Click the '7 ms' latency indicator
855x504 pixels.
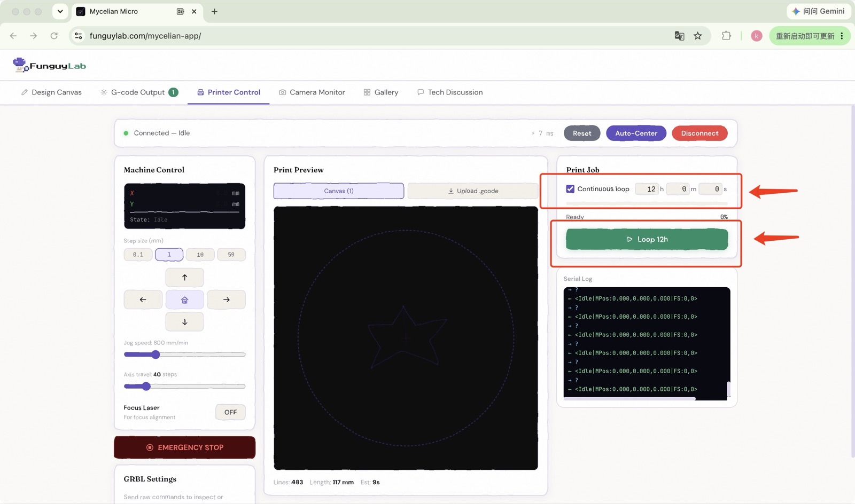542,133
